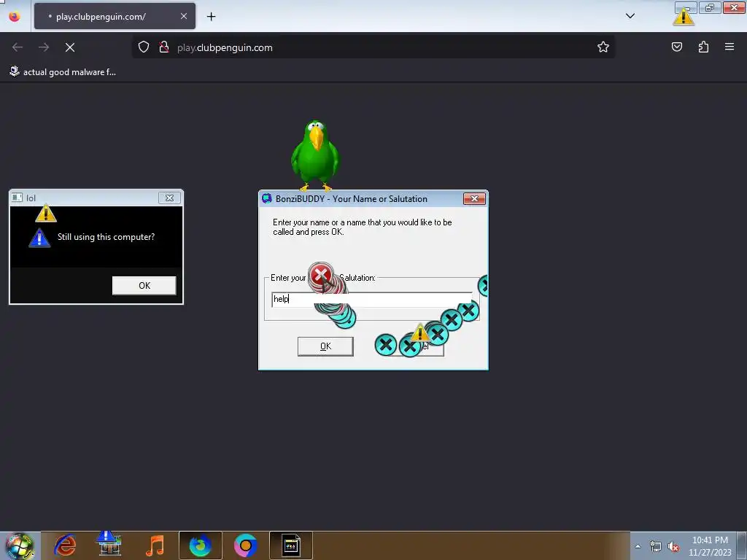
Task: Click the blue warning triangle in 'lol' dialog
Action: tap(39, 238)
